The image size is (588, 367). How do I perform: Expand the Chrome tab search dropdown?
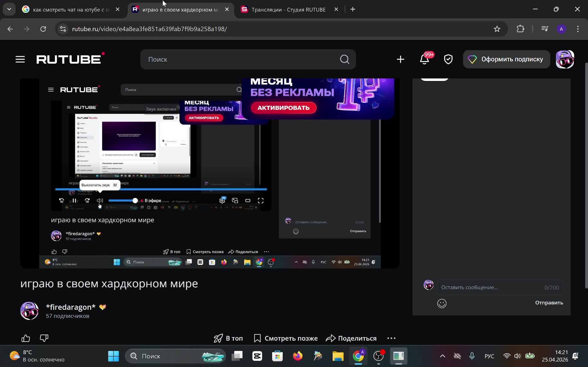[x=9, y=9]
